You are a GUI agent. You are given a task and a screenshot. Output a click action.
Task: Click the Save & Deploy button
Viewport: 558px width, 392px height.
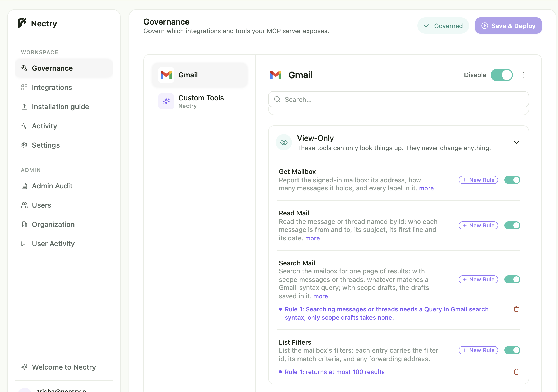point(508,26)
